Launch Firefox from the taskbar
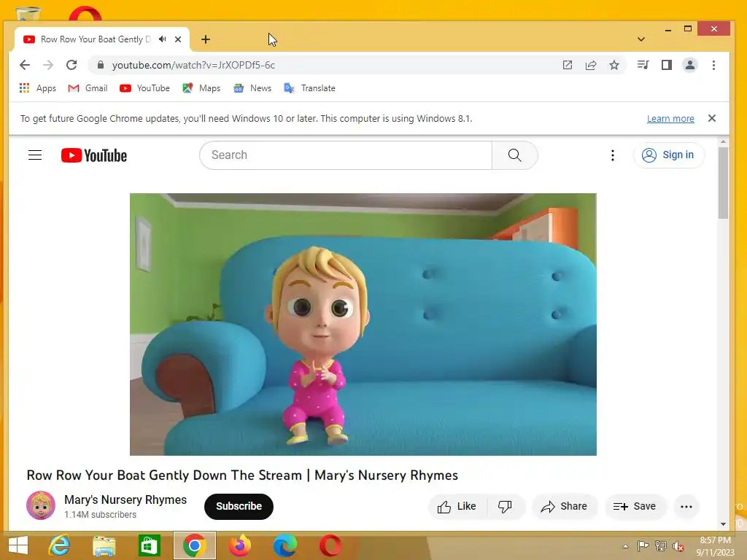The width and height of the screenshot is (747, 560). pyautogui.click(x=239, y=545)
